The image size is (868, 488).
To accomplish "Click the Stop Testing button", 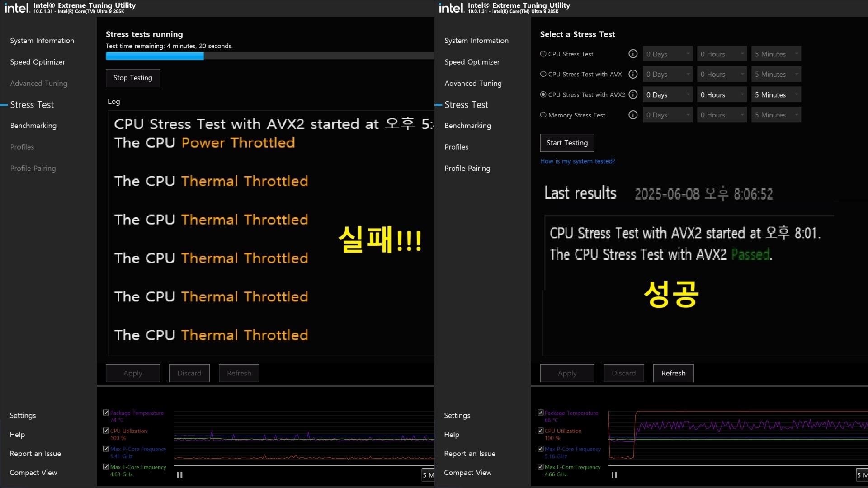I will click(x=133, y=78).
